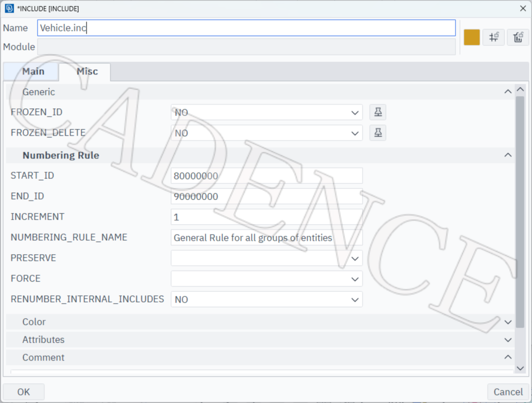The image size is (532, 403).
Task: Click the orange color swatch
Action: coord(471,37)
